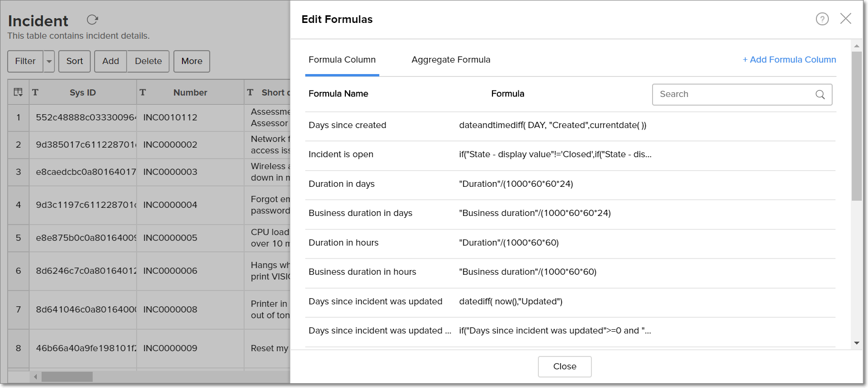The image size is (868, 388).
Task: Click the Number column type icon
Action: click(x=143, y=92)
